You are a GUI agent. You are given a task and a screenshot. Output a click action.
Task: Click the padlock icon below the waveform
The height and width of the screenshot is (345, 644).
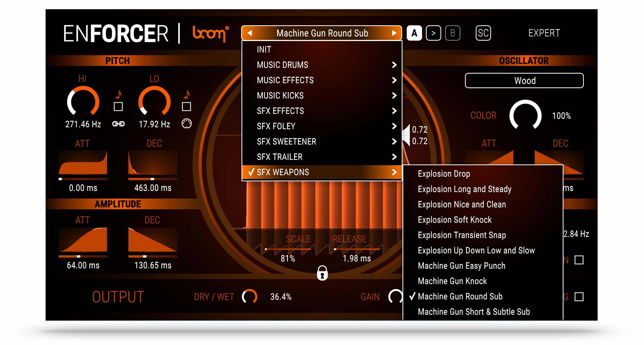(322, 273)
